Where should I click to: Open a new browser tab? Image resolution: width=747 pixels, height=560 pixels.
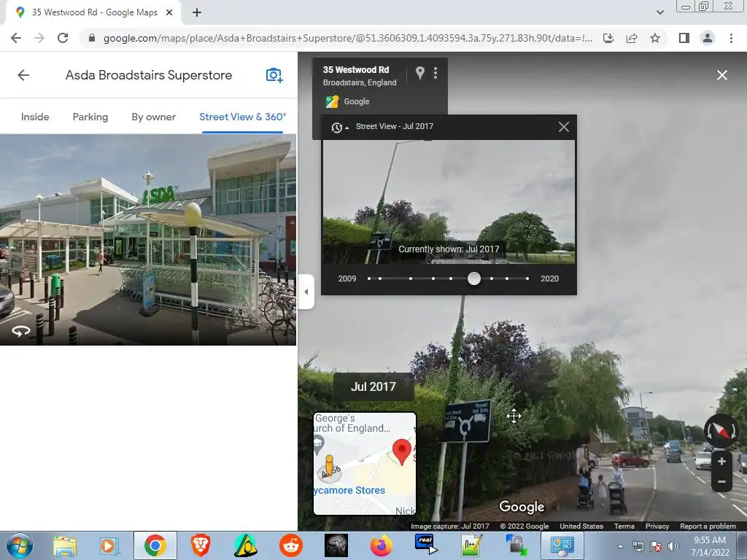197,12
